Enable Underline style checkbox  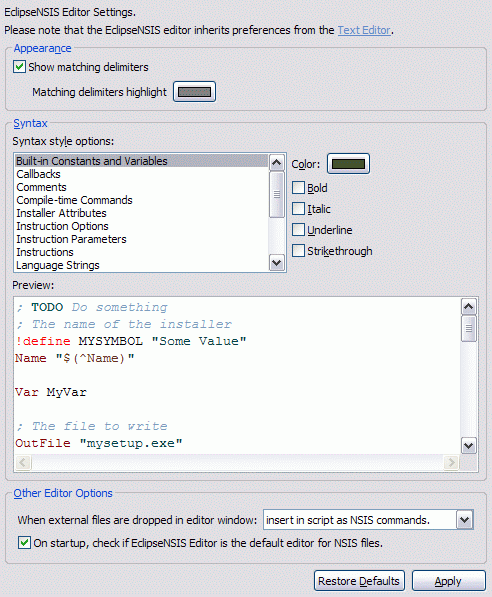(299, 230)
